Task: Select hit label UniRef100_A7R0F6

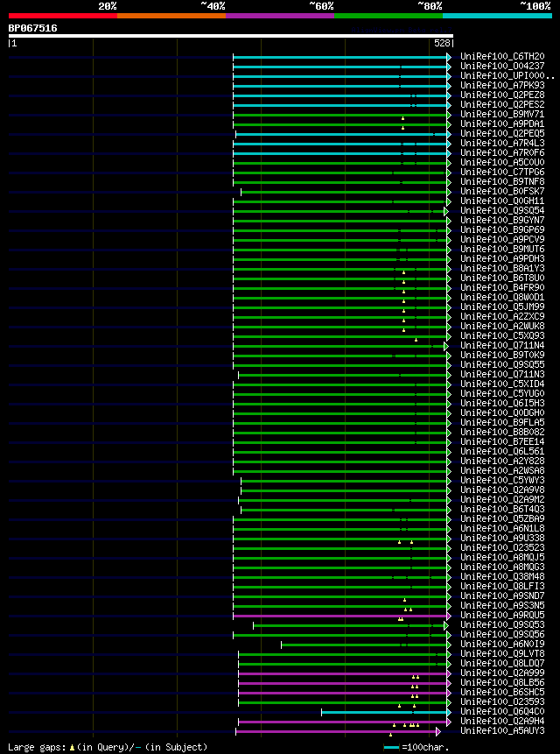Action: [502, 153]
